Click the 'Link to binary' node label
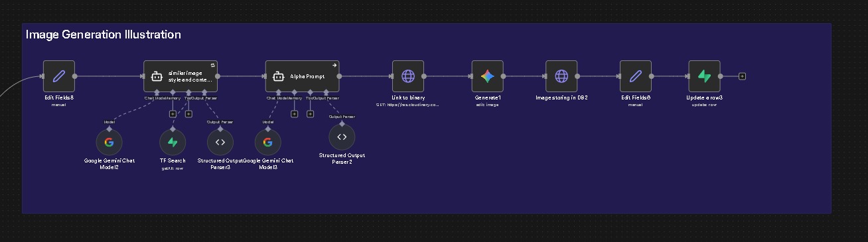 [408, 97]
